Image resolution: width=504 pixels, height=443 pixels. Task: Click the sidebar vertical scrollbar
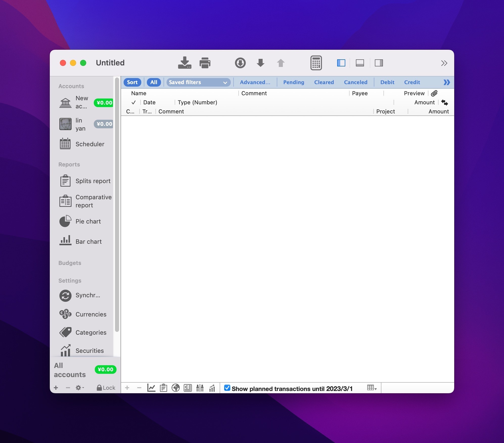(x=117, y=205)
